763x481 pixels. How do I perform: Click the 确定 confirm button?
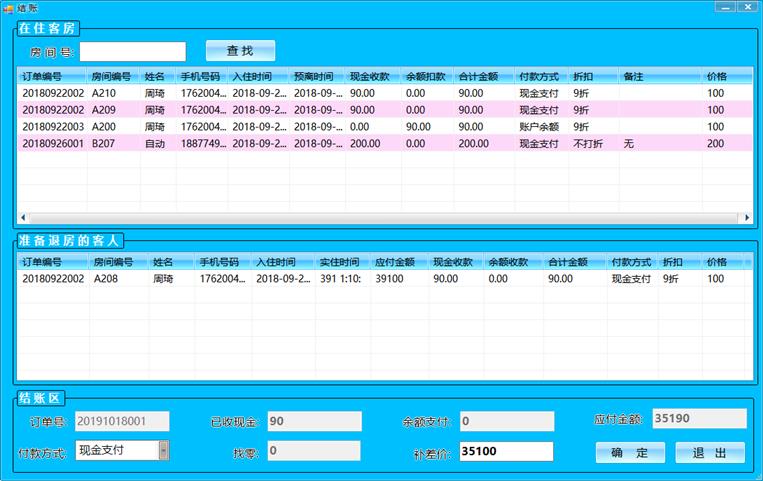click(630, 453)
